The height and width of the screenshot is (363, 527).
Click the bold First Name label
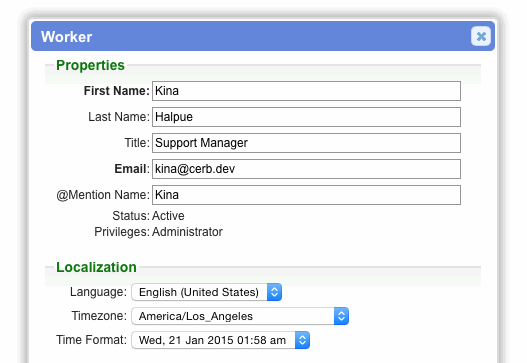click(116, 91)
